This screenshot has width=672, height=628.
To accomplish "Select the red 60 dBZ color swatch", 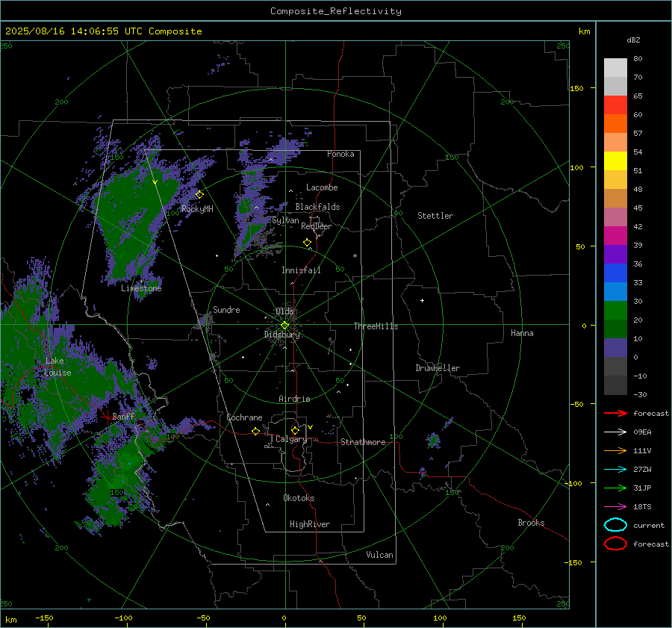I will coord(615,105).
